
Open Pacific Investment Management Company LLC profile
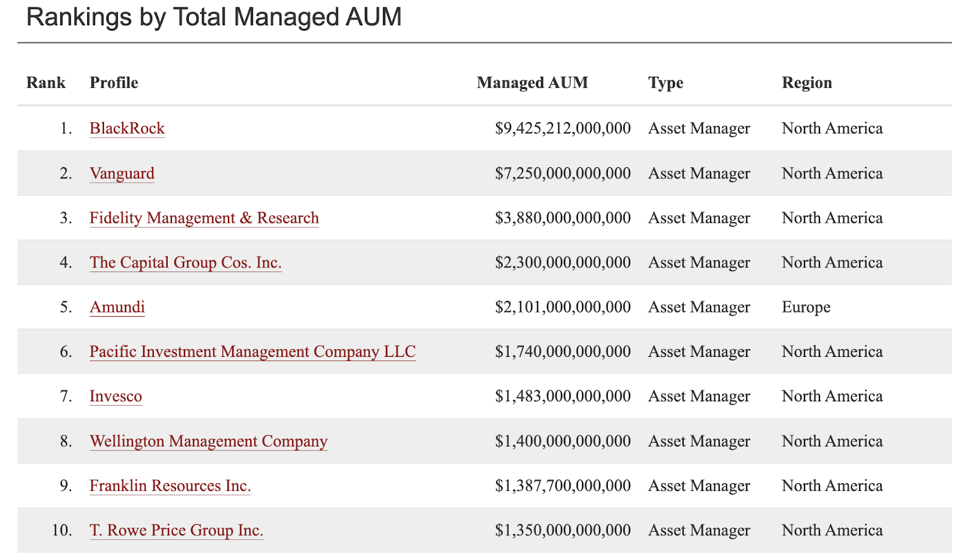252,352
